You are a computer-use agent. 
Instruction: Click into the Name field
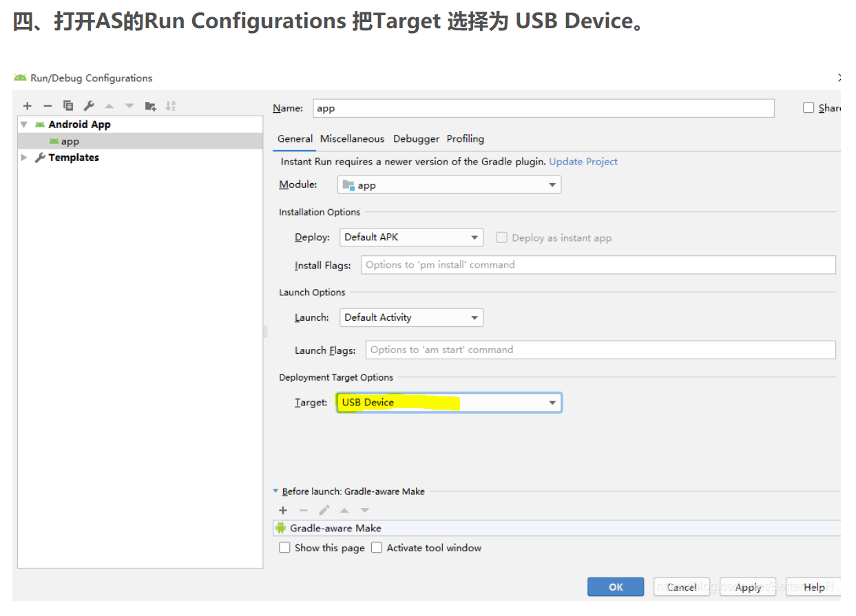(544, 108)
